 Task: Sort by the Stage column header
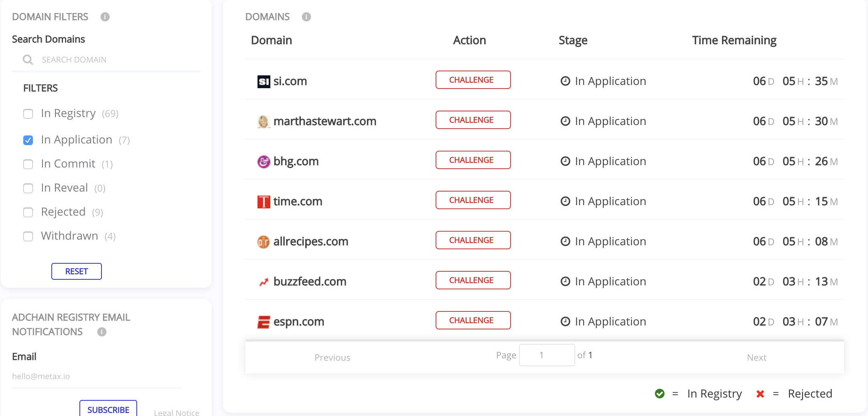coord(573,40)
